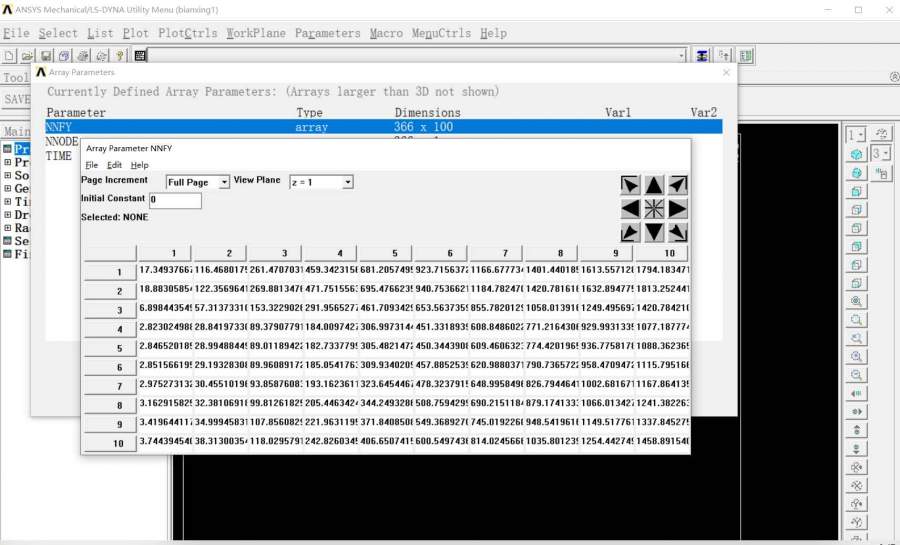Pan model down arrow icon
Screen dimensions: 900x545
[856, 448]
